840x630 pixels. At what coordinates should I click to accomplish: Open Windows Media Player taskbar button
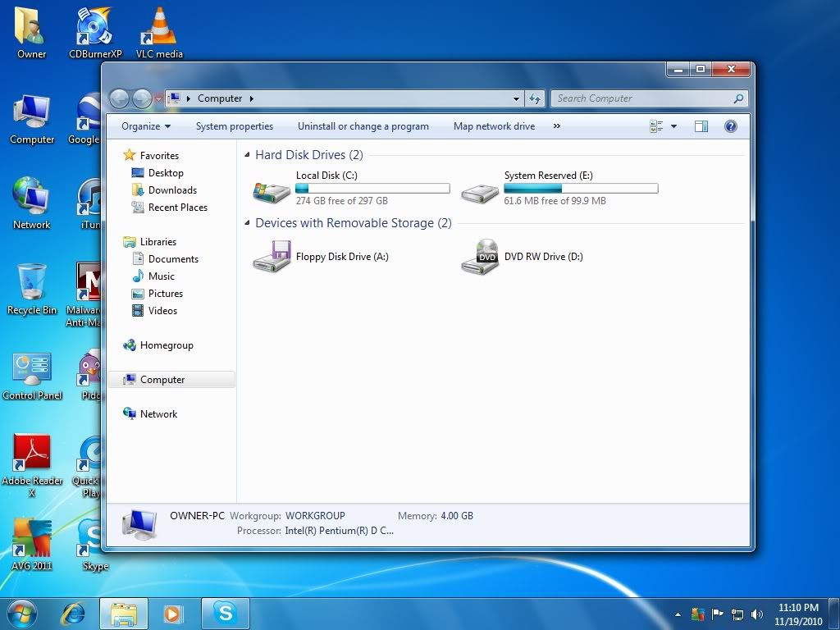[x=172, y=614]
